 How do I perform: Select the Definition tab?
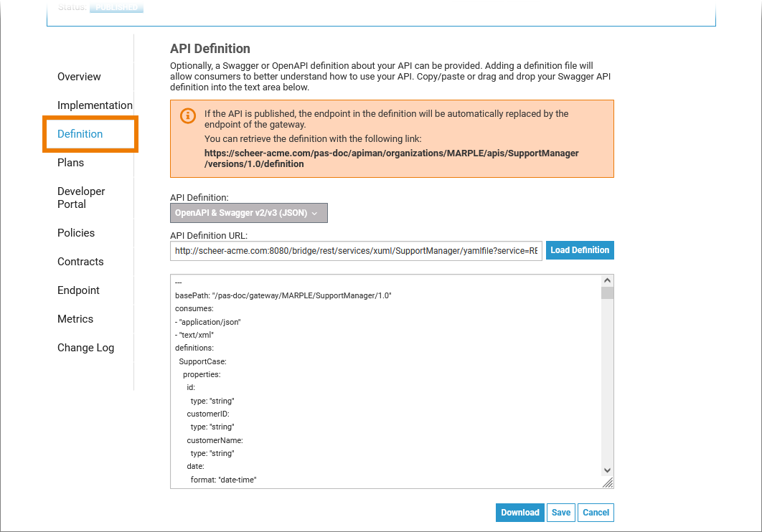[x=80, y=134]
